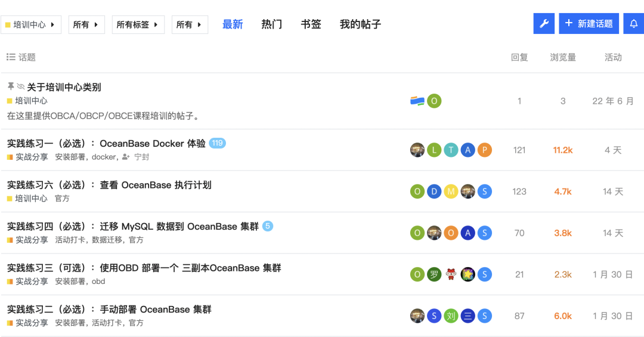Click yellow M avatar in 实践练习六 row

click(x=451, y=191)
